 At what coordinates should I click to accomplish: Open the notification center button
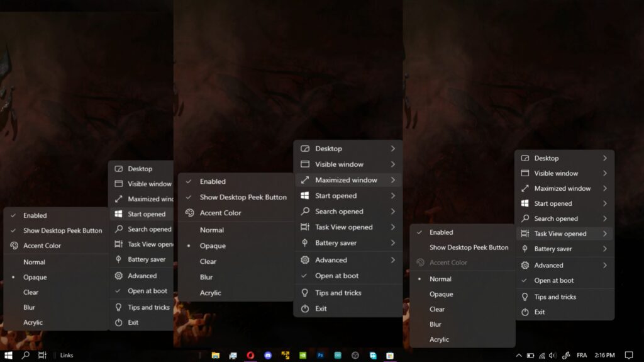pyautogui.click(x=629, y=356)
